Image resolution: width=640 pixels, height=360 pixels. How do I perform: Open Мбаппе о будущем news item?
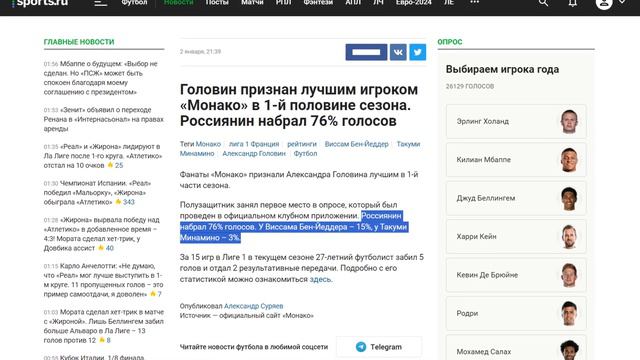[x=101, y=78]
